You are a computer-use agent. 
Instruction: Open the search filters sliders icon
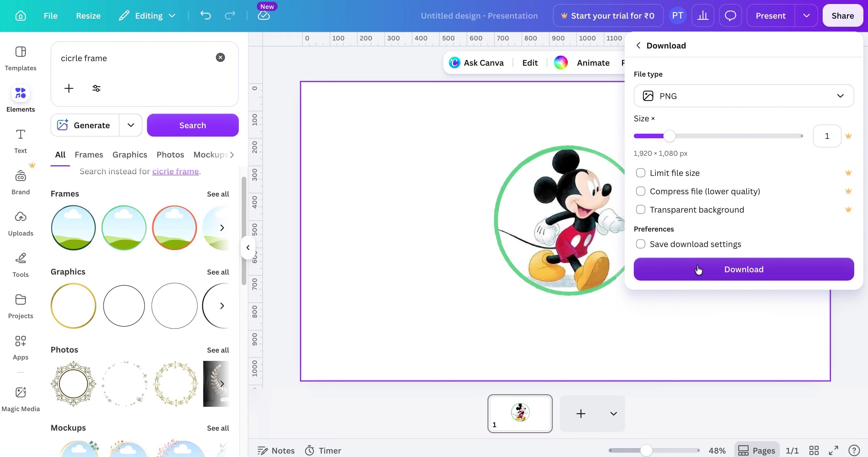(x=96, y=88)
